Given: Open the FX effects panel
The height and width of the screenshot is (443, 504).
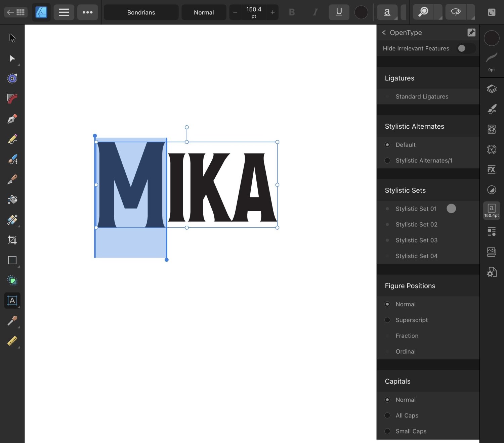Looking at the screenshot, I should coord(491,170).
